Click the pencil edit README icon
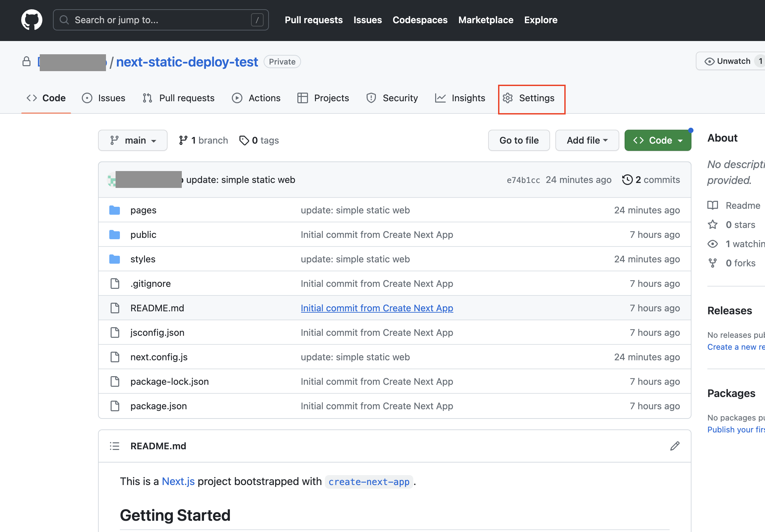Viewport: 765px width, 532px height. 675,446
